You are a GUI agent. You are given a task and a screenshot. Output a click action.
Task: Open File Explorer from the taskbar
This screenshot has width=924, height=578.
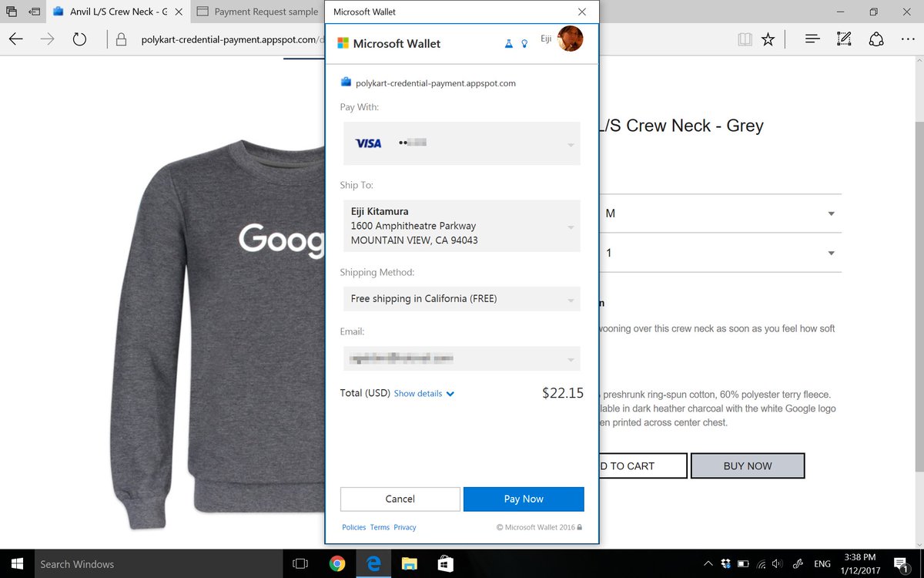coord(409,563)
